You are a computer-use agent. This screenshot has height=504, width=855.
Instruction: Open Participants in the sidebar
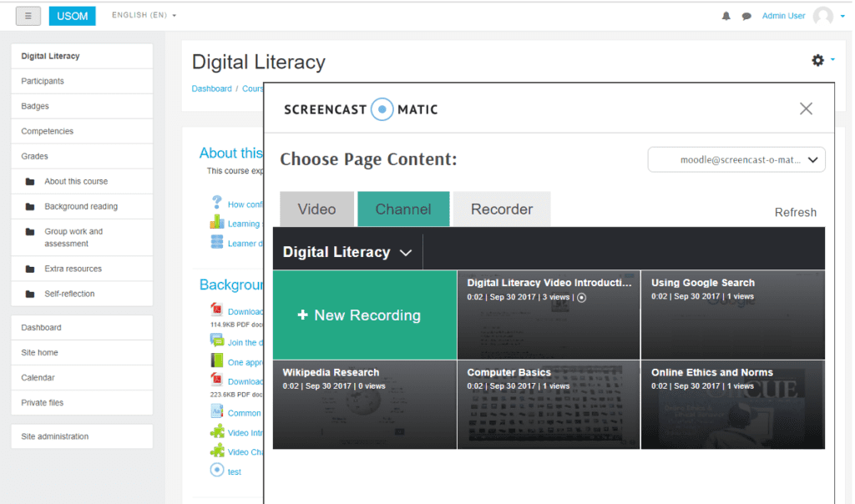(82, 81)
